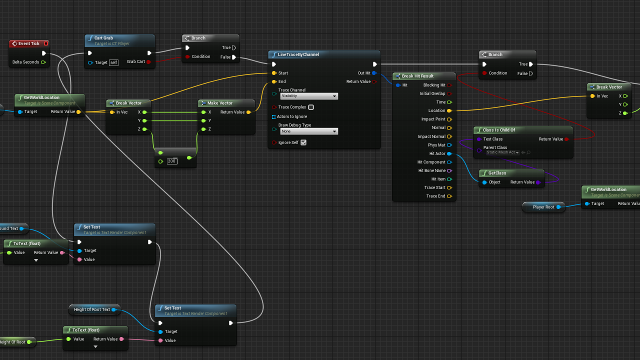
Task: Click the Impact Point output pin
Action: pyautogui.click(x=449, y=119)
